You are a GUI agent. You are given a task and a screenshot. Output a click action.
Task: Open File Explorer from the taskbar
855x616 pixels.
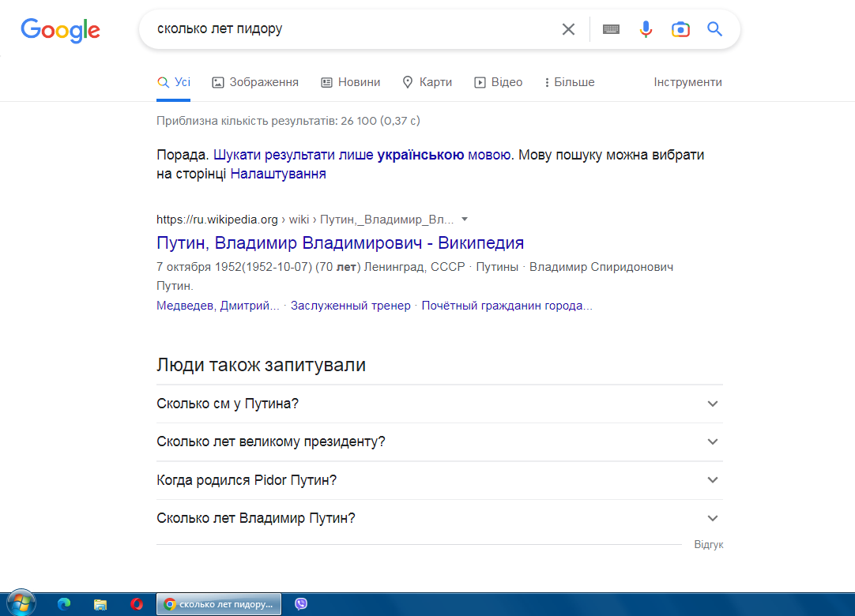100,604
